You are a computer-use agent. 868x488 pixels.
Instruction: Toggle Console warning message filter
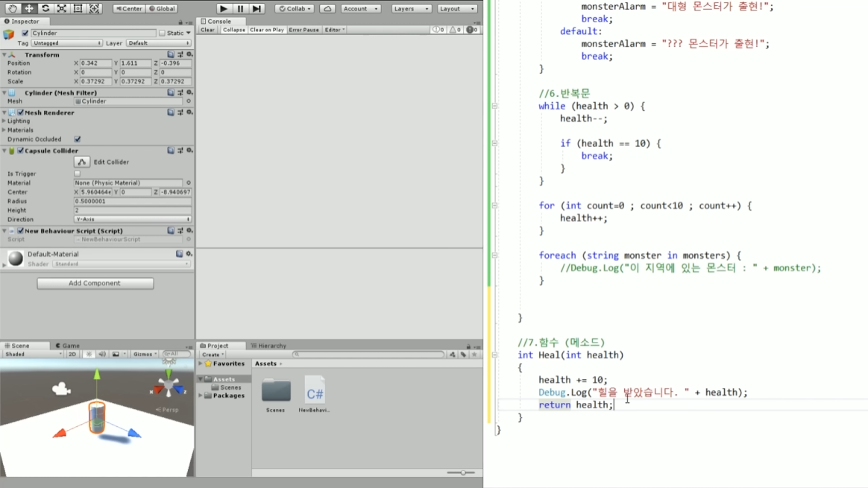coord(455,30)
